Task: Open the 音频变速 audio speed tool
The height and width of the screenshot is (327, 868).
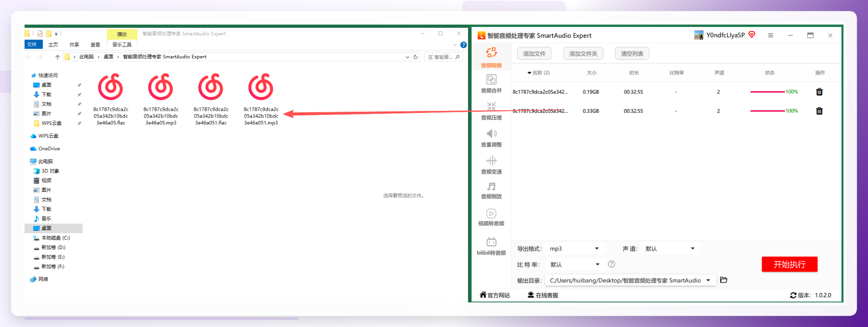Action: point(491,165)
